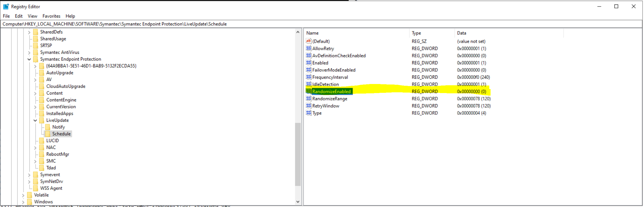Select the CurrentVersion key label

[x=61, y=107]
